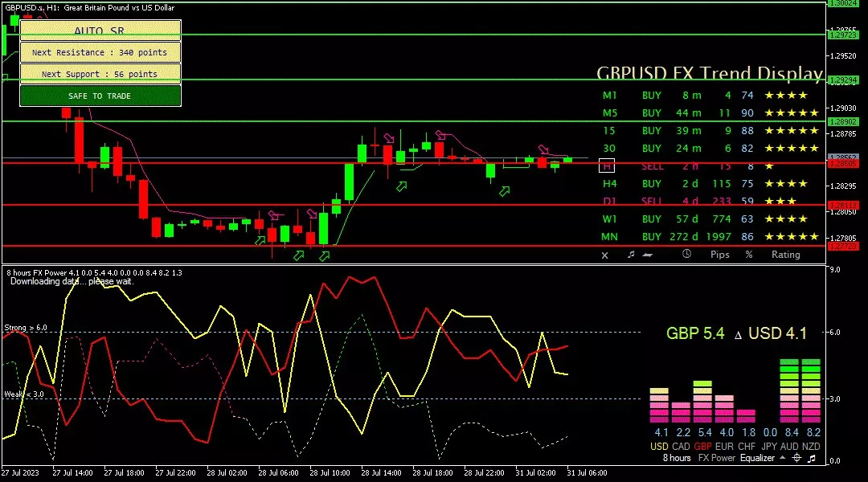The width and height of the screenshot is (868, 482).
Task: Click the GBP 5.4 strength readout
Action: (x=694, y=333)
